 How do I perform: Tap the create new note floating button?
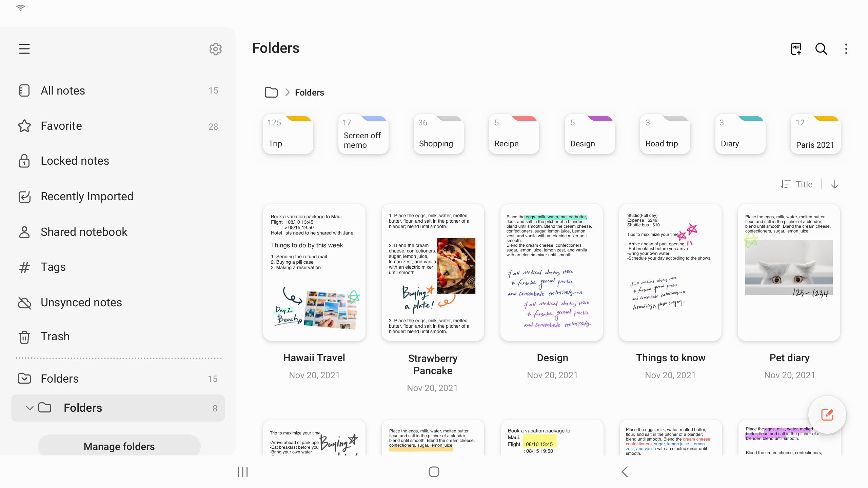pyautogui.click(x=827, y=414)
